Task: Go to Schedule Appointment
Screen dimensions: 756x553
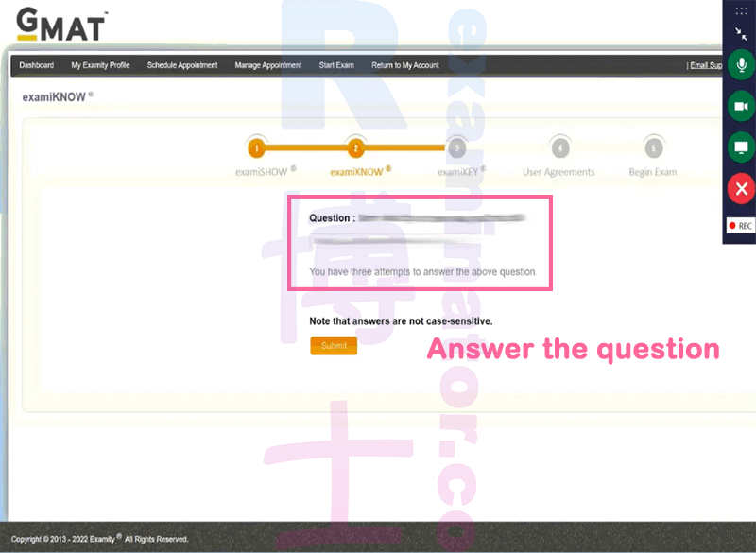Action: click(x=182, y=65)
